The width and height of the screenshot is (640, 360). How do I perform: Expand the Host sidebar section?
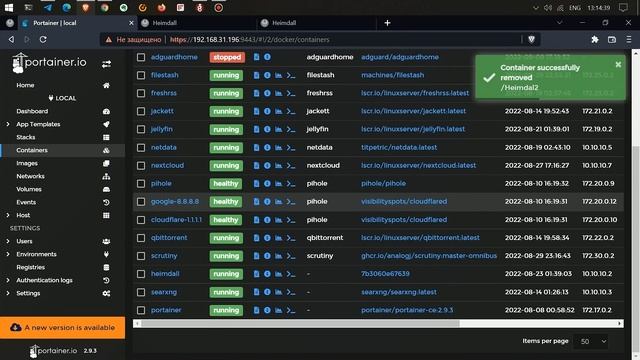[x=8, y=215]
